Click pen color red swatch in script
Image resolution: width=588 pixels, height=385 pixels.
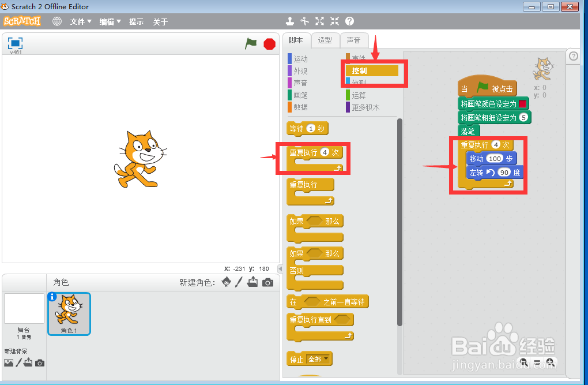[522, 104]
